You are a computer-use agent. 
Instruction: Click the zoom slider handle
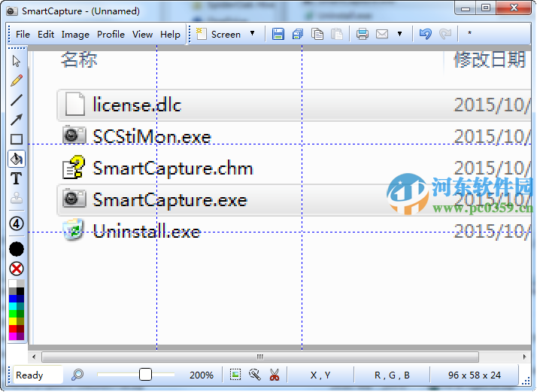[145, 375]
